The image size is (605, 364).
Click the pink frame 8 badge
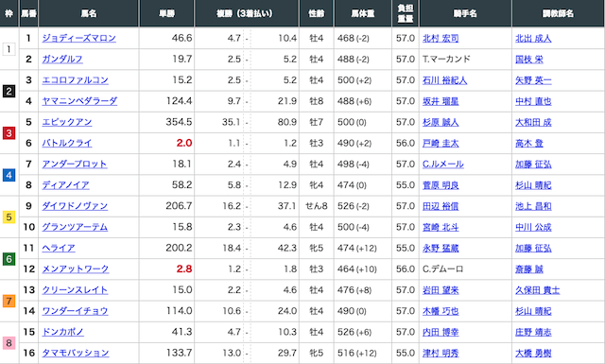[9, 343]
